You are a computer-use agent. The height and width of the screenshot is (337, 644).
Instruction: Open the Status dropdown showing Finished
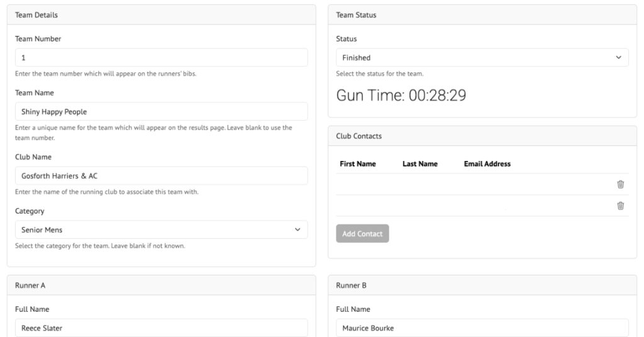(x=482, y=57)
